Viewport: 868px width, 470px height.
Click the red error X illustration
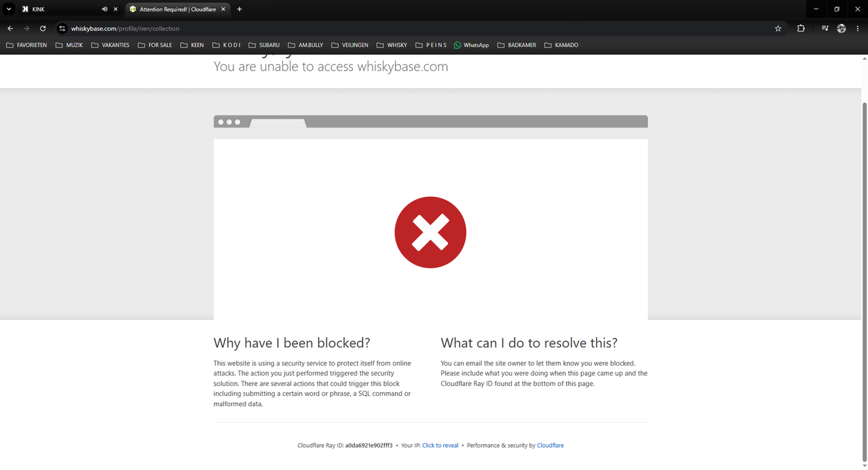click(x=430, y=232)
